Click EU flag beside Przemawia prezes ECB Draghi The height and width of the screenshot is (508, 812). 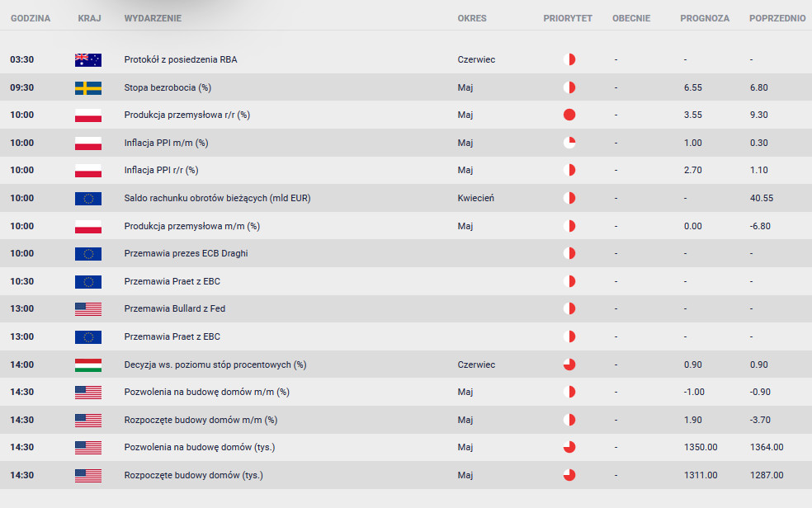(x=88, y=254)
